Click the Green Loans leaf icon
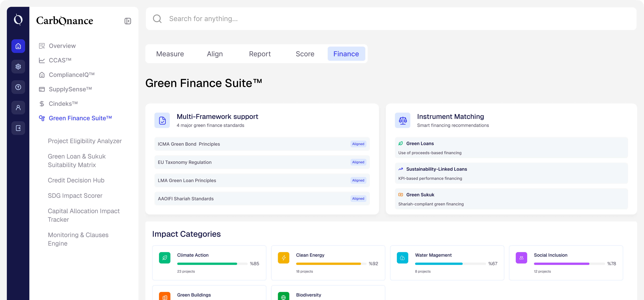This screenshot has width=644, height=300. click(401, 143)
